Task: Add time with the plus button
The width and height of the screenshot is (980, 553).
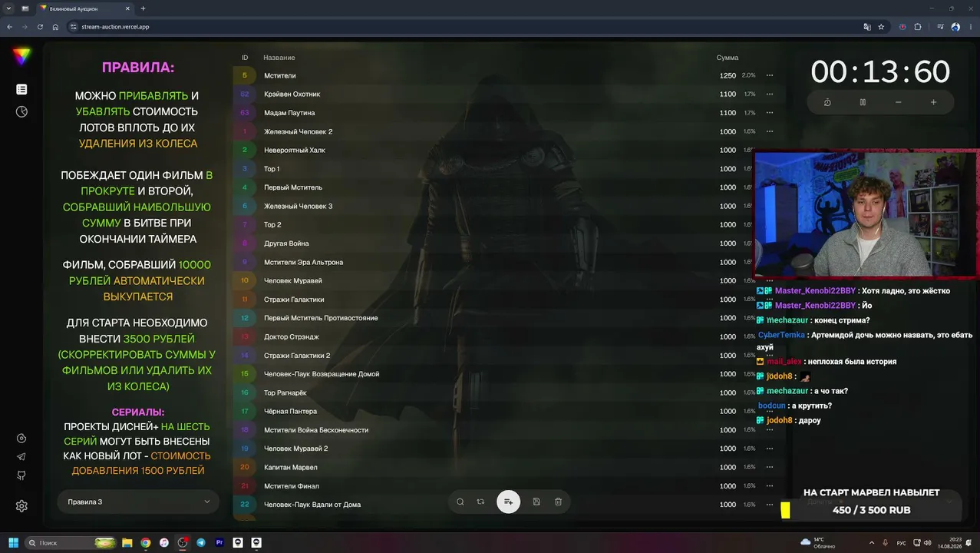Action: pyautogui.click(x=933, y=102)
